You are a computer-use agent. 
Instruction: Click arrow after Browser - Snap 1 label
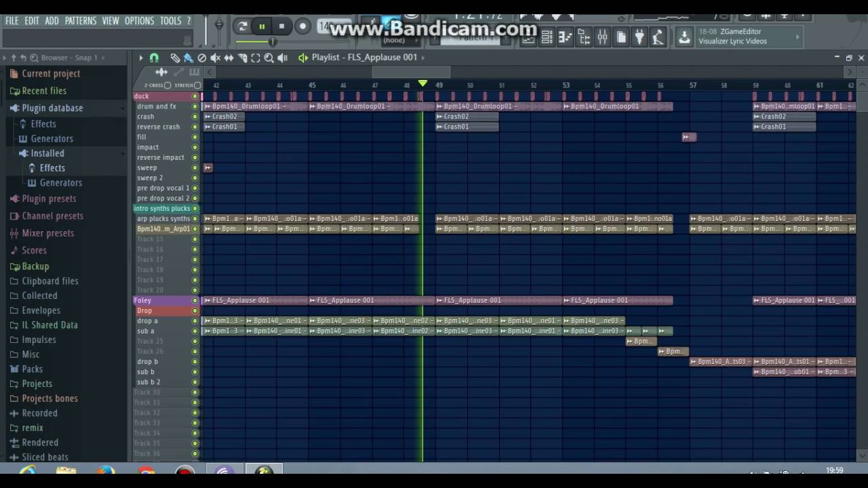click(x=104, y=58)
